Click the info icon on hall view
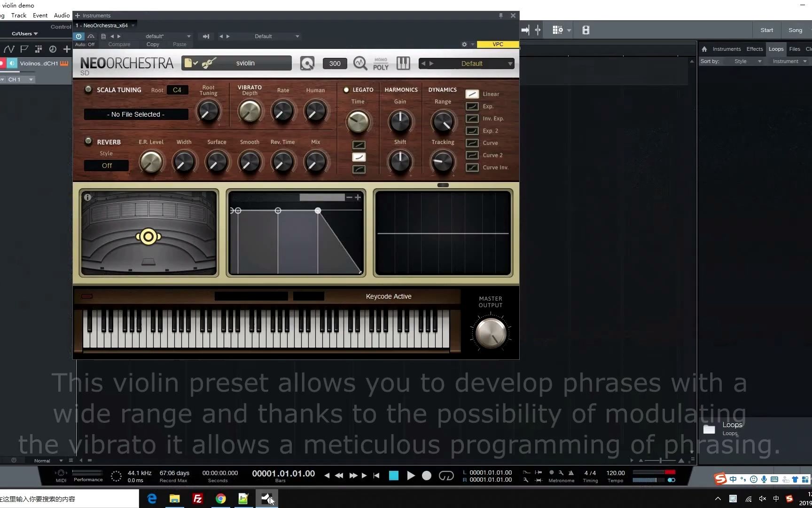 [x=87, y=198]
